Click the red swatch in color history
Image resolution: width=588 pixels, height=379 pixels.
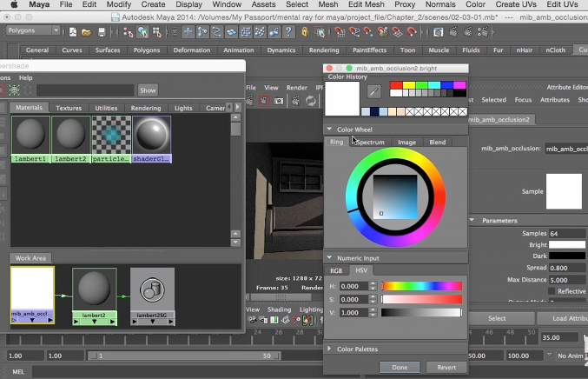(x=396, y=85)
